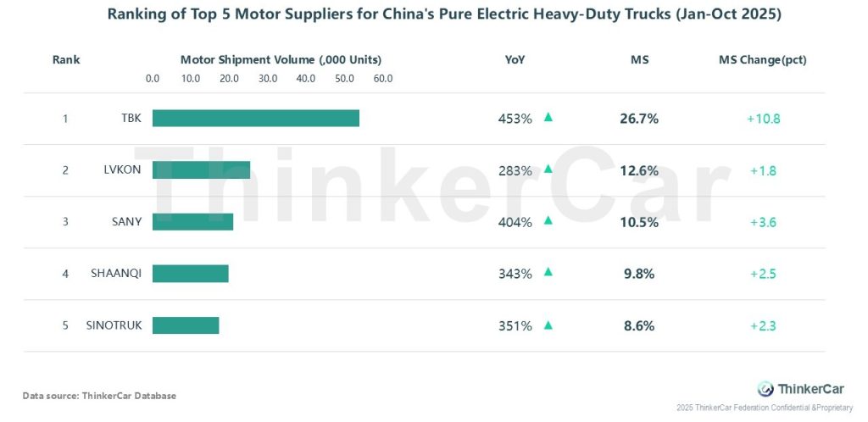Click the up arrow next to 283%
The image size is (868, 422).
pyautogui.click(x=548, y=169)
